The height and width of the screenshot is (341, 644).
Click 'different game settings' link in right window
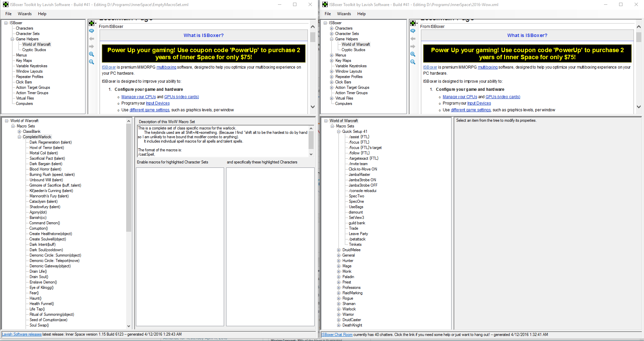coord(471,110)
